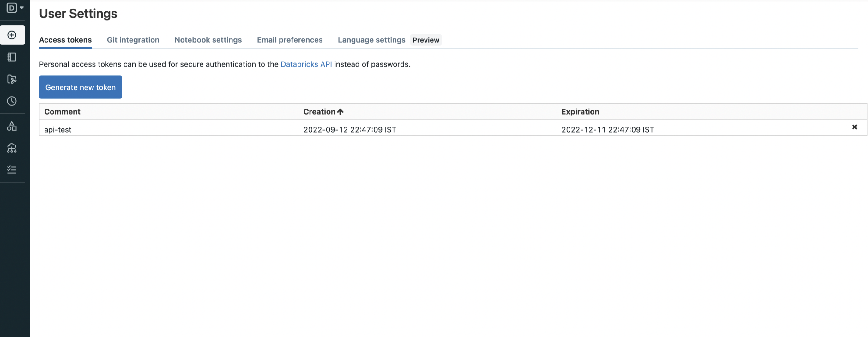868x337 pixels.
Task: Sort tokens by the Expiration column
Action: point(580,112)
